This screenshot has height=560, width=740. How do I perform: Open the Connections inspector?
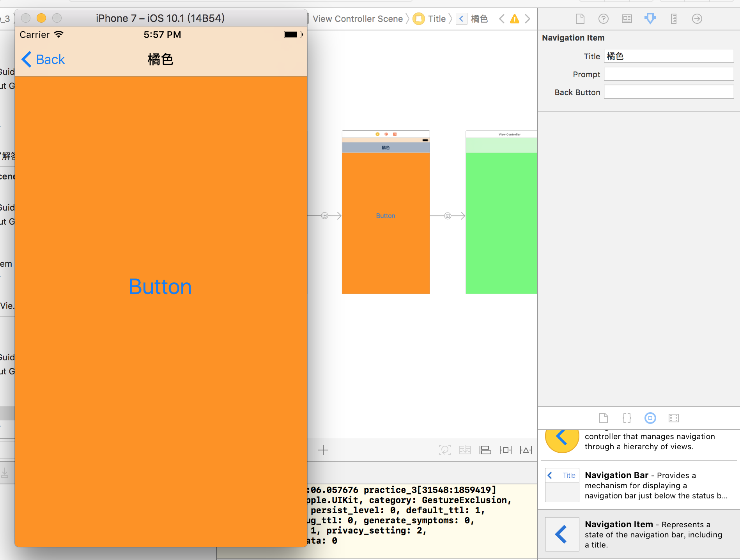697,19
